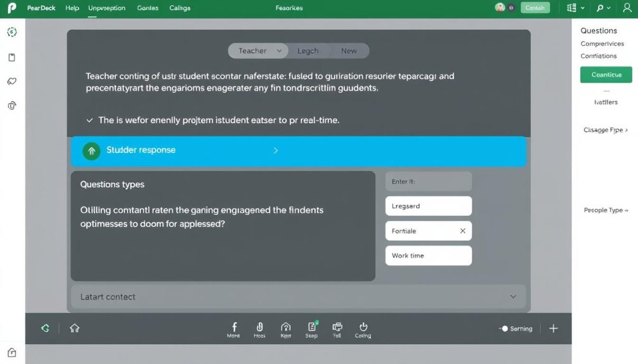Viewport: 638px width, 364px height.
Task: Click the green Coanticue button
Action: coord(606,75)
